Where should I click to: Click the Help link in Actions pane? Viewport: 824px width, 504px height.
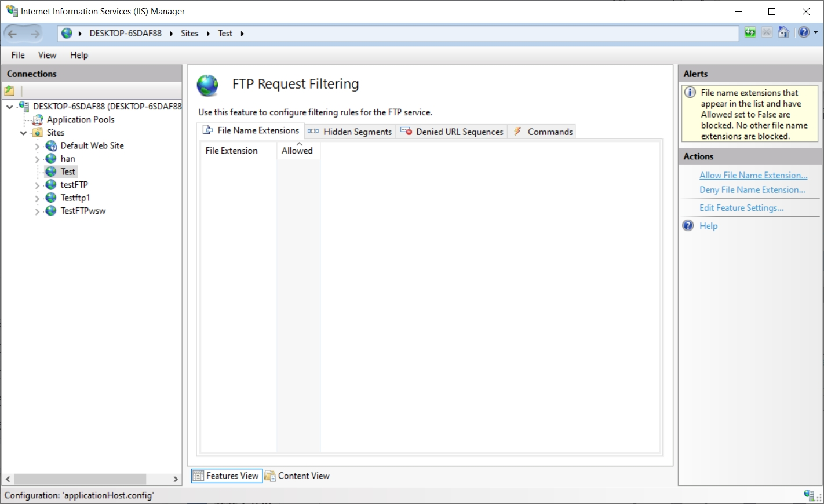tap(708, 226)
